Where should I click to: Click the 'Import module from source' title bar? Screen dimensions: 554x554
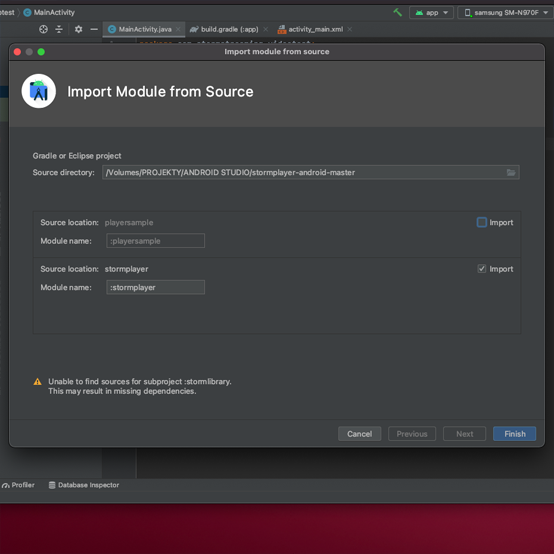tap(277, 52)
